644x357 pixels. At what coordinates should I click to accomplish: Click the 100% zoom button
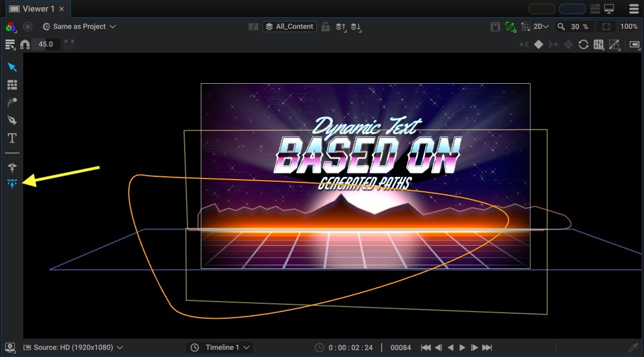tap(629, 27)
